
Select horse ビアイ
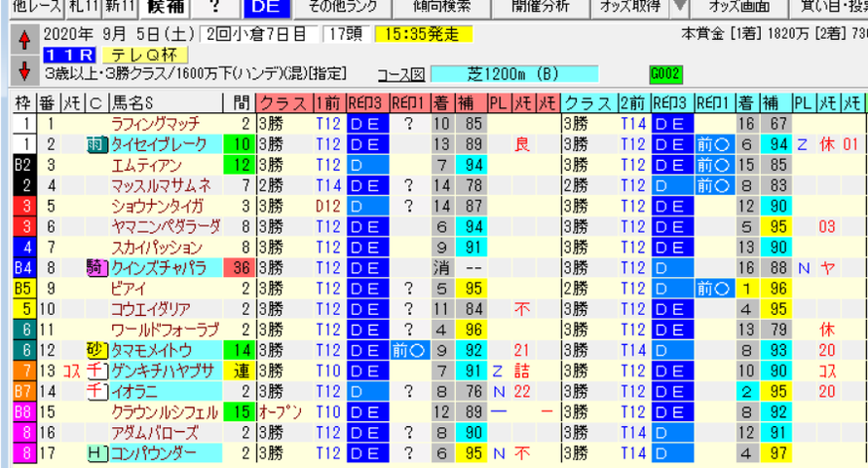point(129,289)
